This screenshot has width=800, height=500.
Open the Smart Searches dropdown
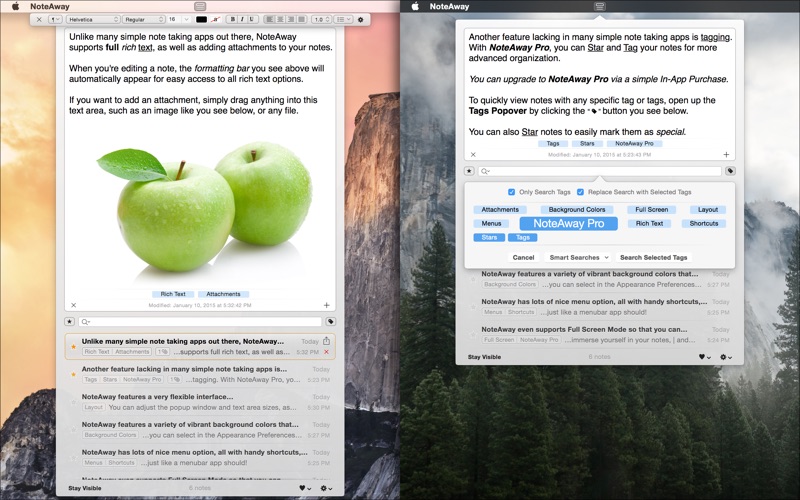[x=579, y=258]
